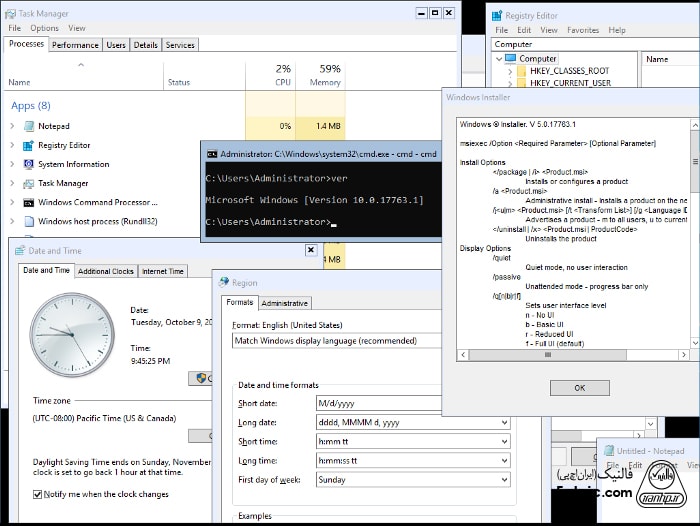
Task: Open the Internet Time tab
Action: pyautogui.click(x=162, y=271)
